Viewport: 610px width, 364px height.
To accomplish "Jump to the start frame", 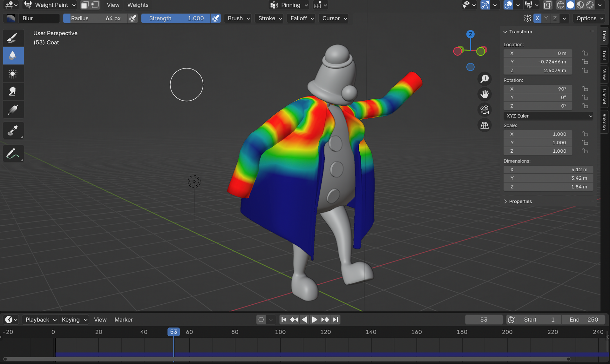I will (x=284, y=320).
